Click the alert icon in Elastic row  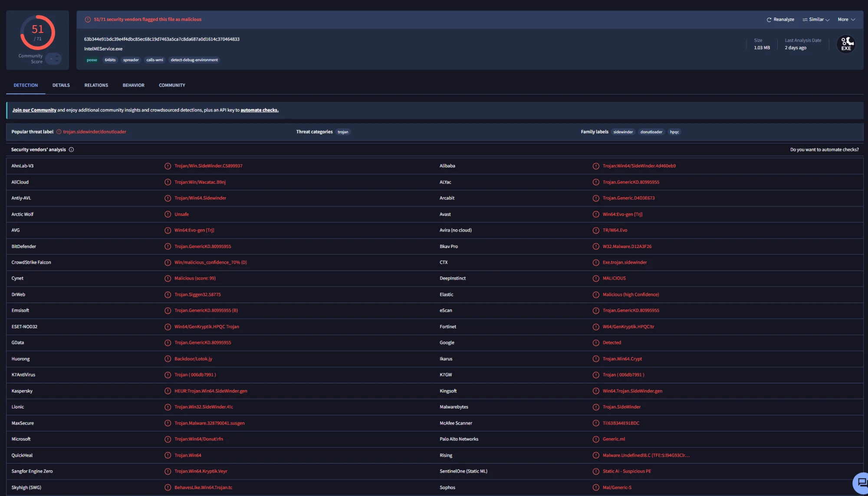pyautogui.click(x=596, y=294)
